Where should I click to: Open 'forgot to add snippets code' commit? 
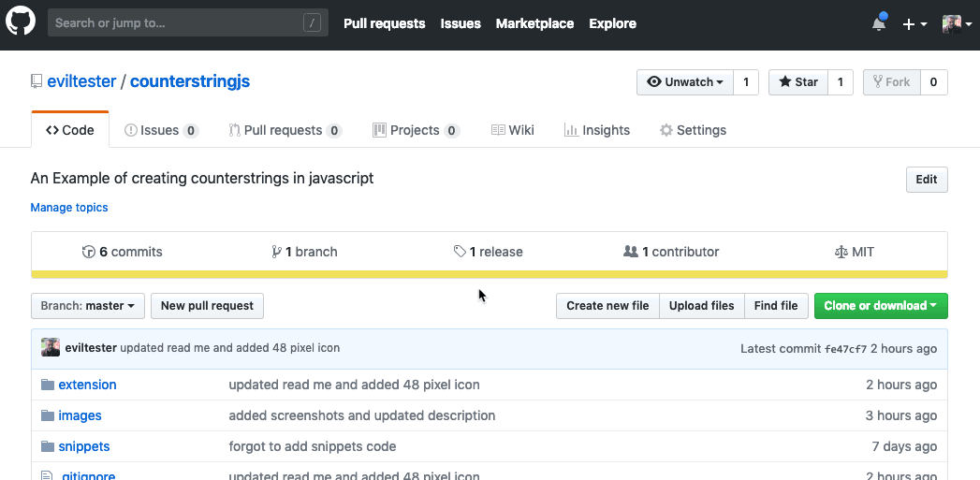point(313,446)
